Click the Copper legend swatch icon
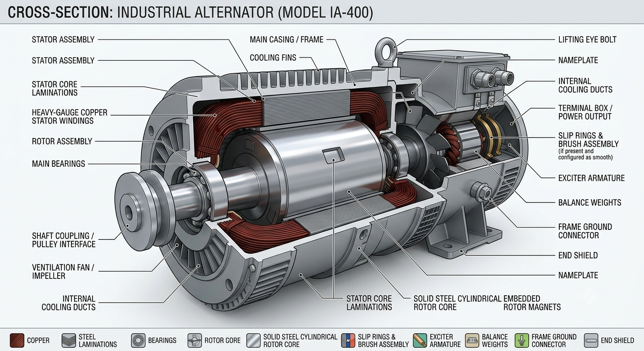 click(x=17, y=340)
